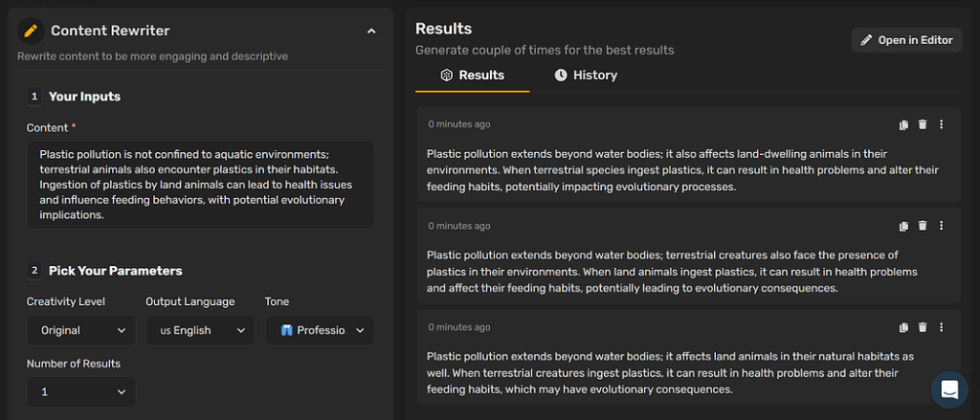The width and height of the screenshot is (980, 420).
Task: Switch to the History tab
Action: click(587, 76)
